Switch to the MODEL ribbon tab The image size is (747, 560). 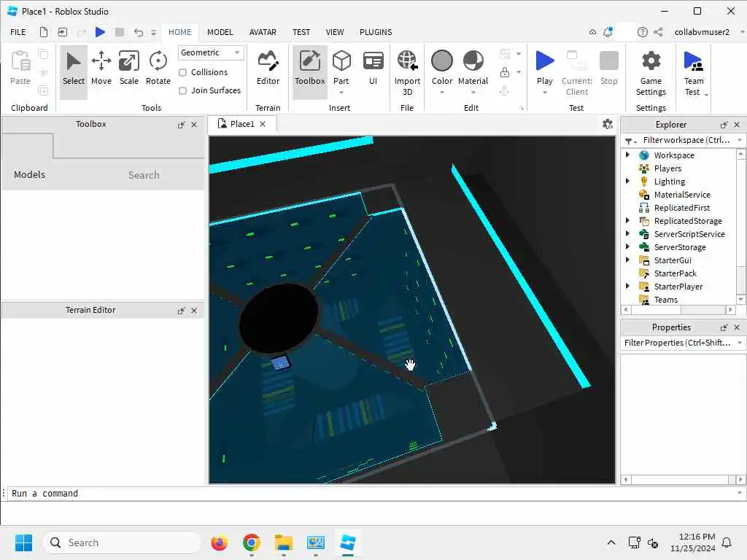[x=220, y=32]
